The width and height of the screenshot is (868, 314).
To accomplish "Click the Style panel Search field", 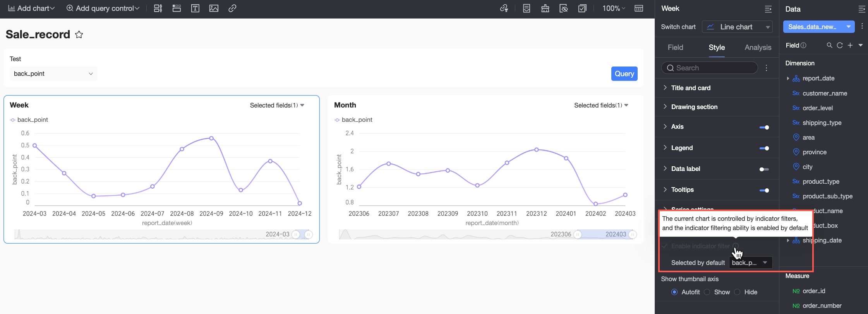I will pyautogui.click(x=709, y=68).
